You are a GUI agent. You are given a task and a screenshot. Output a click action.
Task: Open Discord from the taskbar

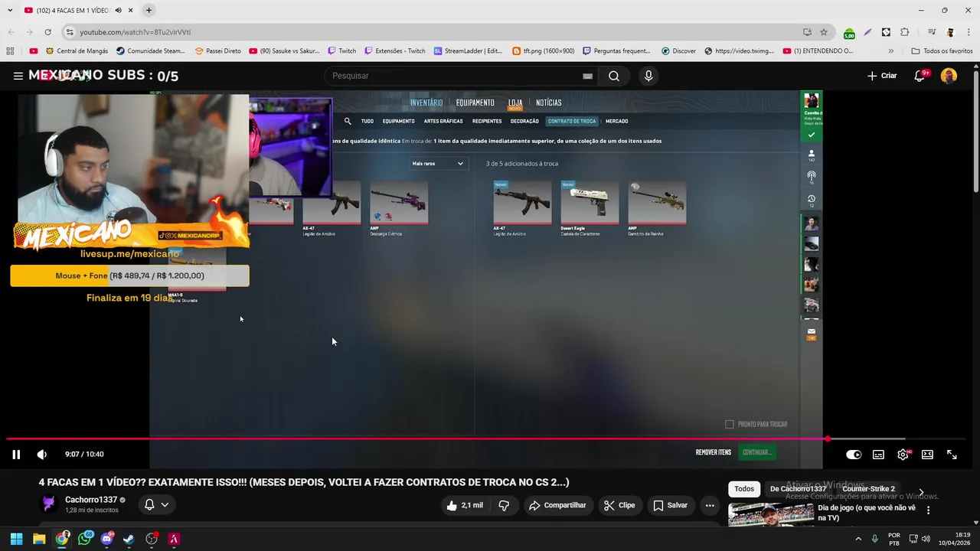[x=106, y=539]
